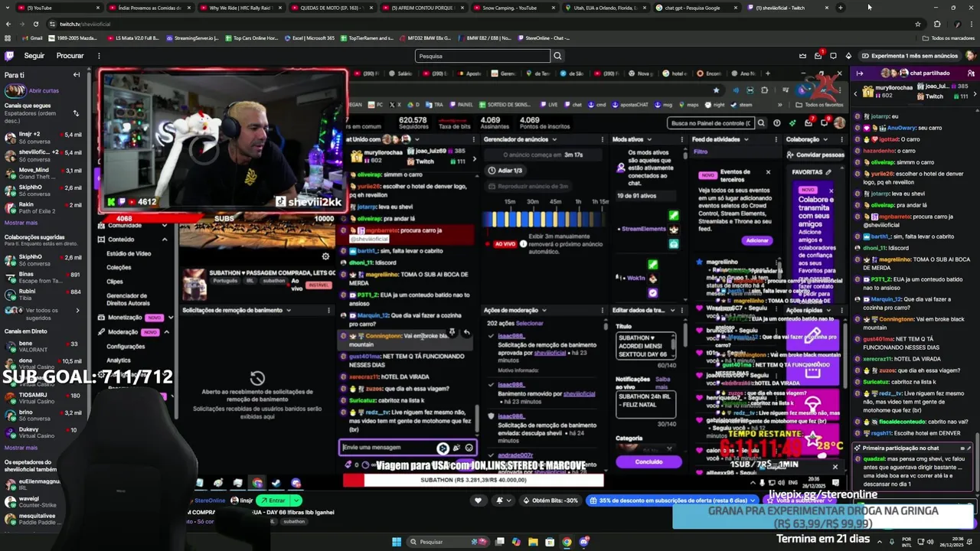Open Twitch notifications inbox with red badge
980x551 pixels.
tap(818, 56)
